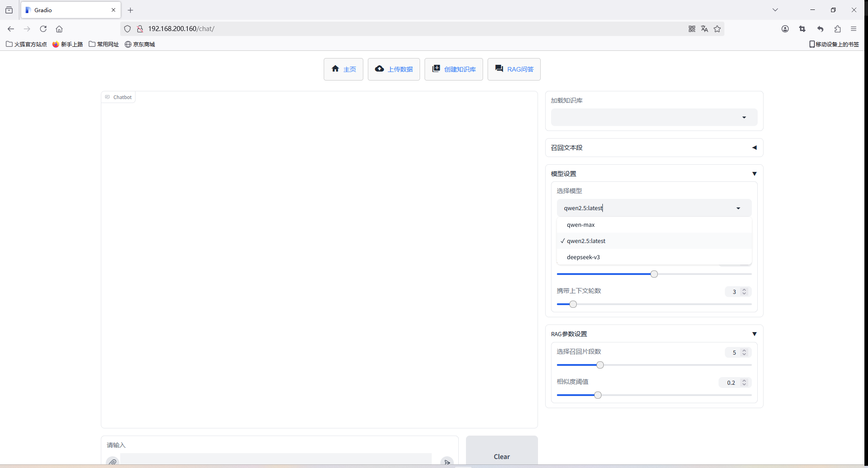Open the 创建知识库 create knowledge base page
This screenshot has width=868, height=468.
coord(453,69)
